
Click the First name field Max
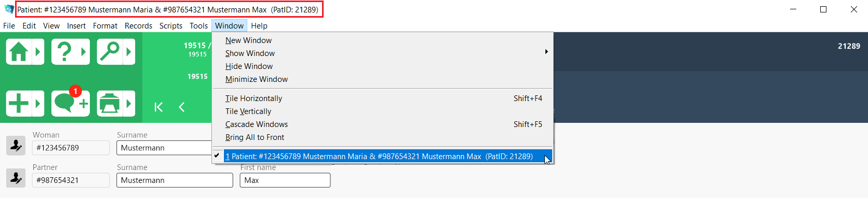285,180
